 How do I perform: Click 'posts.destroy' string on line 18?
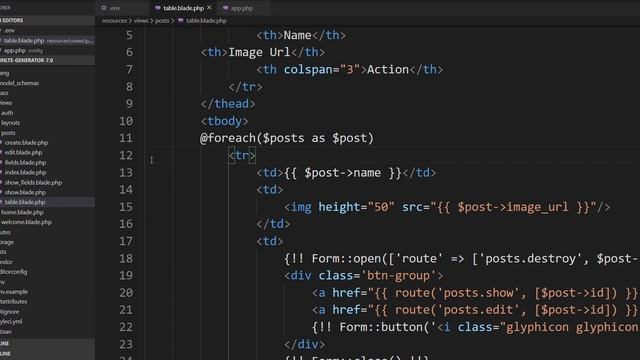531,258
